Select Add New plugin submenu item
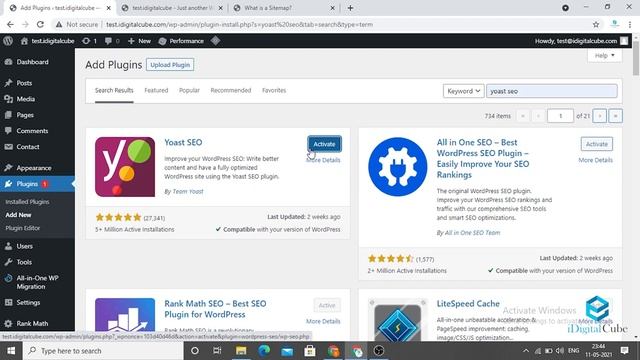 (18, 215)
